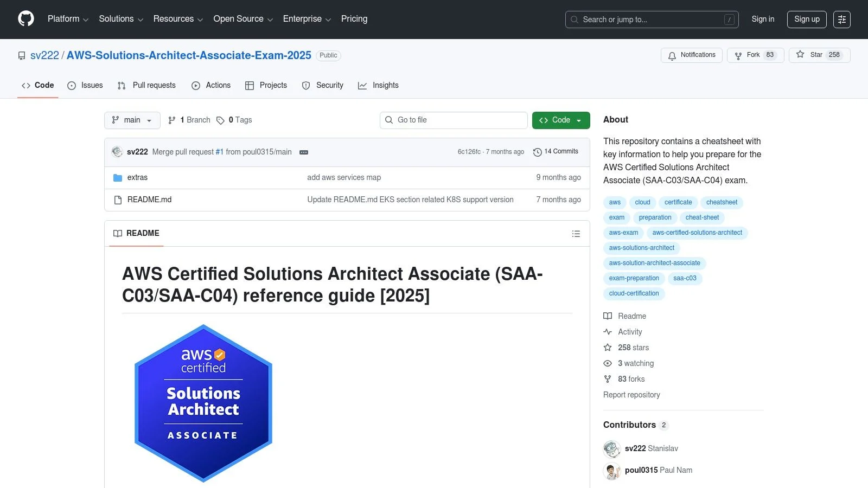Open the extras folder
The height and width of the screenshot is (488, 868).
point(137,178)
